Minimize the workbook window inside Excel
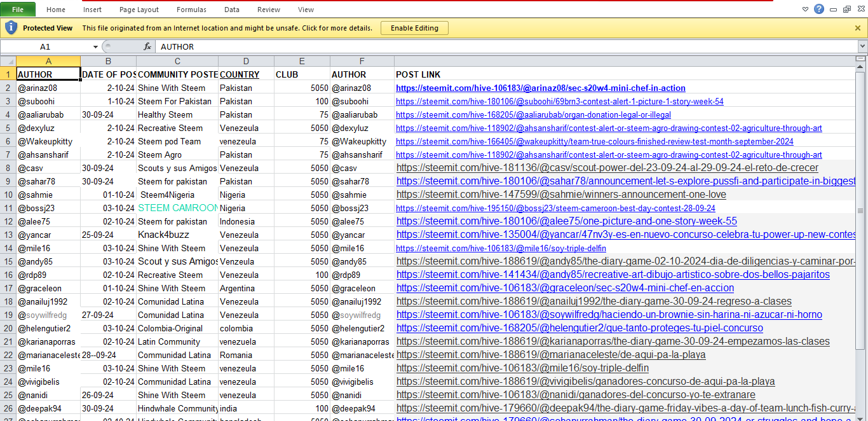Viewport: 868px width, 421px height. coord(834,9)
